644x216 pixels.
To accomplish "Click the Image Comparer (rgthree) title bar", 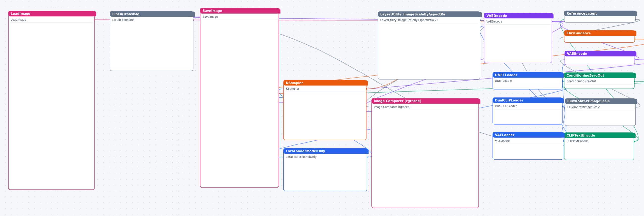I will coord(426,101).
